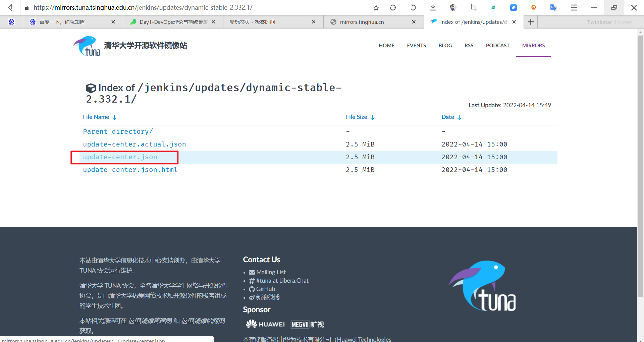Sort listing by Date column
Image resolution: width=644 pixels, height=342 pixels.
[451, 117]
